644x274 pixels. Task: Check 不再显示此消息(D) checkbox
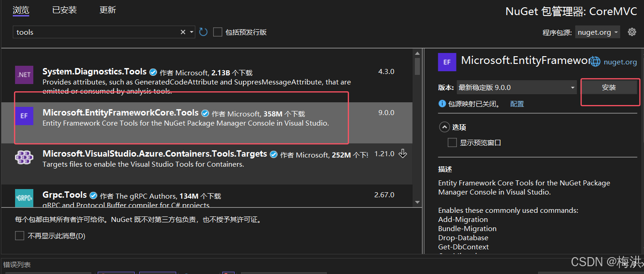[20, 236]
